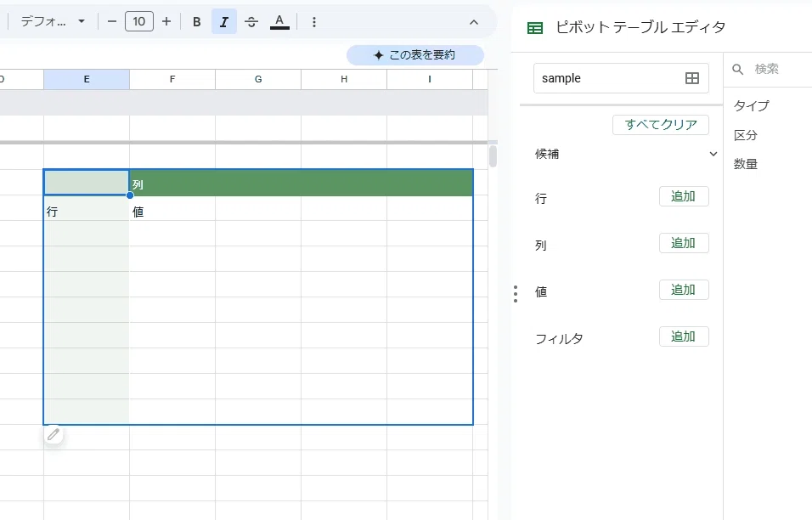Click '追加' button for 値 values
This screenshot has width=812, height=520.
684,290
